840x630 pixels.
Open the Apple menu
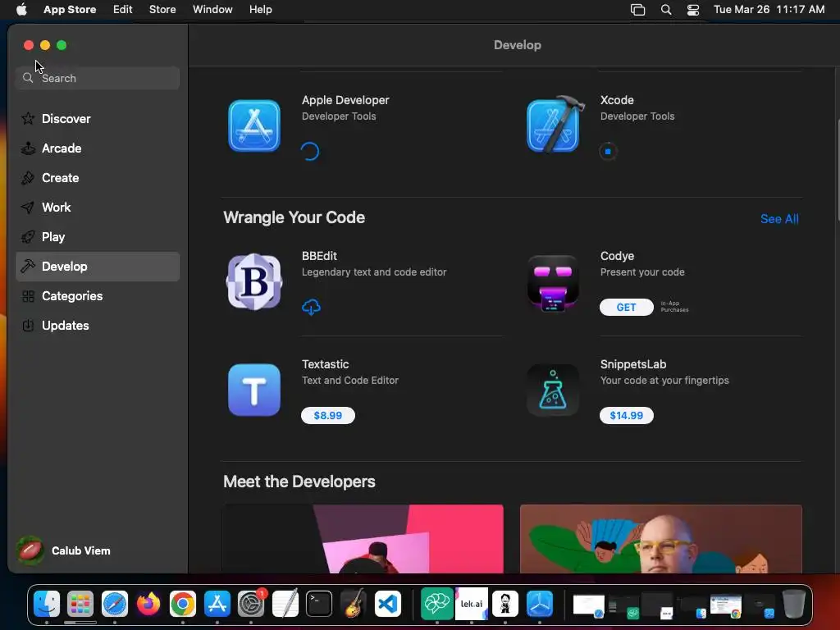click(x=21, y=10)
